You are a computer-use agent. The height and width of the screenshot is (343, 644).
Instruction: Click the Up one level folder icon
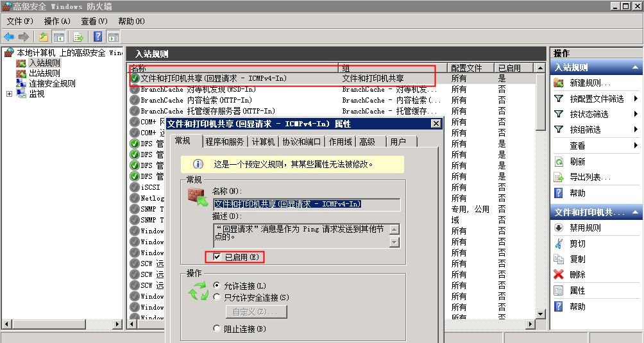pyautogui.click(x=43, y=37)
